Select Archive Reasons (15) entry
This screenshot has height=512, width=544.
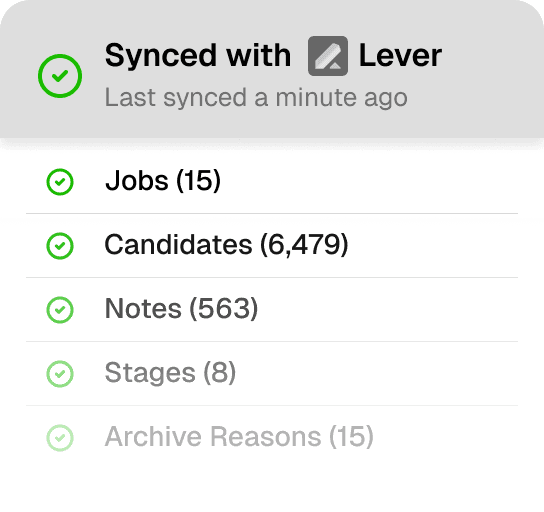point(272,437)
